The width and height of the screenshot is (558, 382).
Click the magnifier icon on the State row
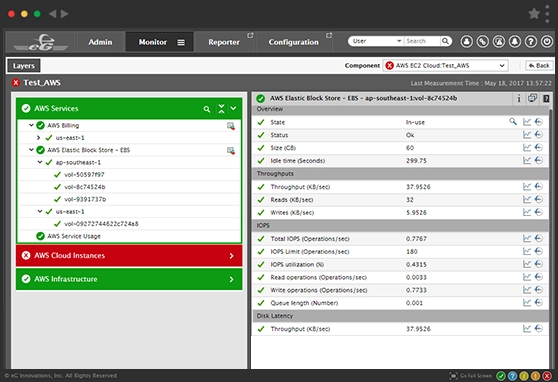tap(513, 122)
